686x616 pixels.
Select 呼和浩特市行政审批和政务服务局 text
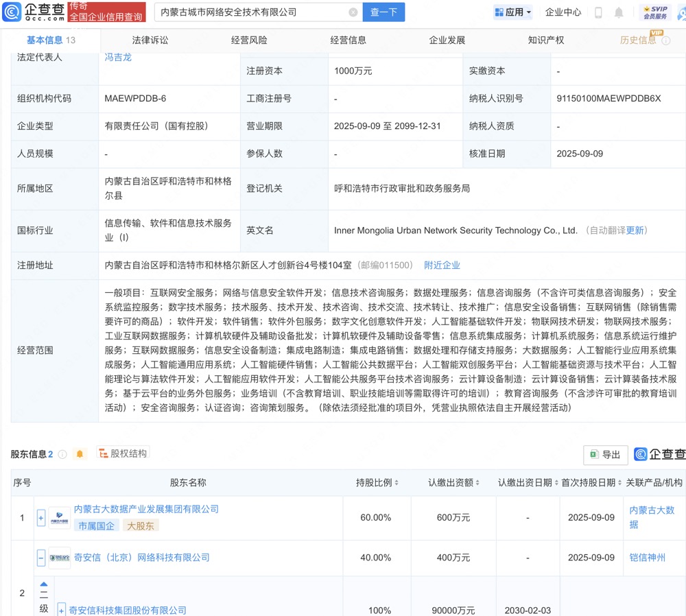(x=402, y=189)
